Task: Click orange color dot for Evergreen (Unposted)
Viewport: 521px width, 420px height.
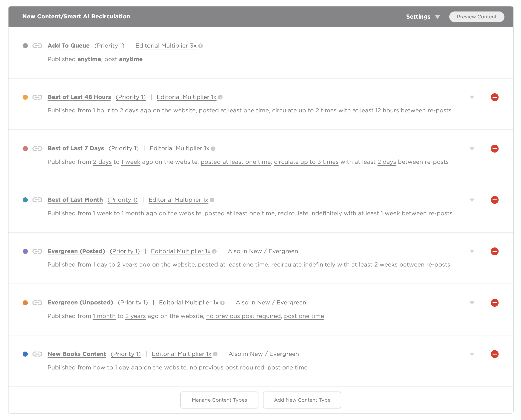Action: point(25,303)
